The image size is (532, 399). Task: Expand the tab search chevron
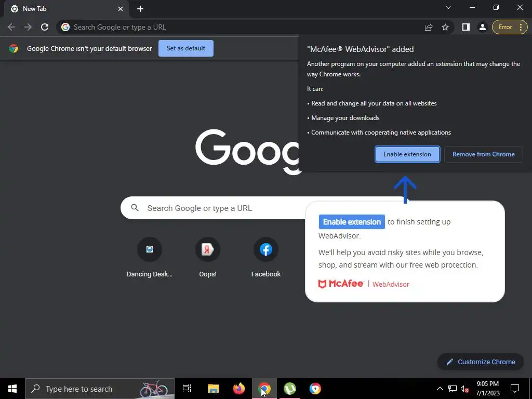(x=448, y=7)
